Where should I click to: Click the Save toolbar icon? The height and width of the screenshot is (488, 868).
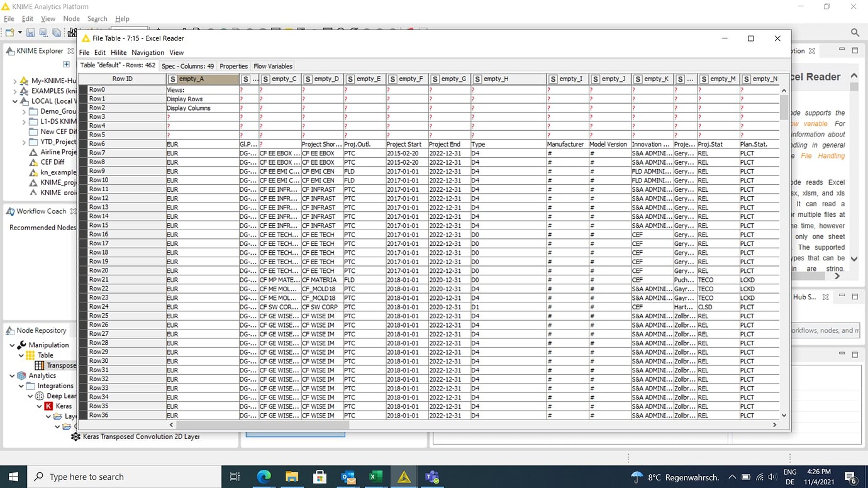pyautogui.click(x=31, y=32)
